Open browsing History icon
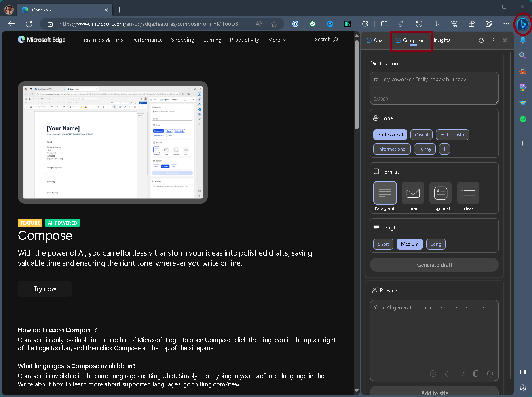Screen dimensions: 532x397 coord(419,24)
